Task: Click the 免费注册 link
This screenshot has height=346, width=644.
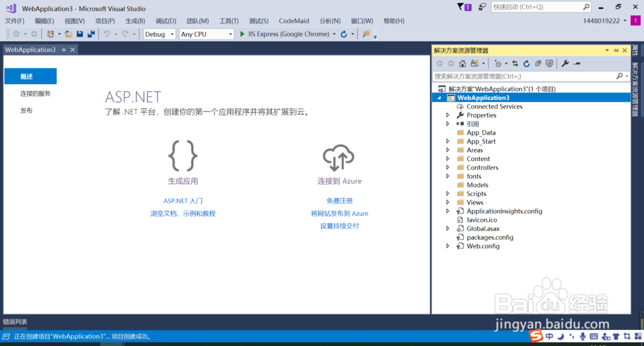Action: [339, 200]
